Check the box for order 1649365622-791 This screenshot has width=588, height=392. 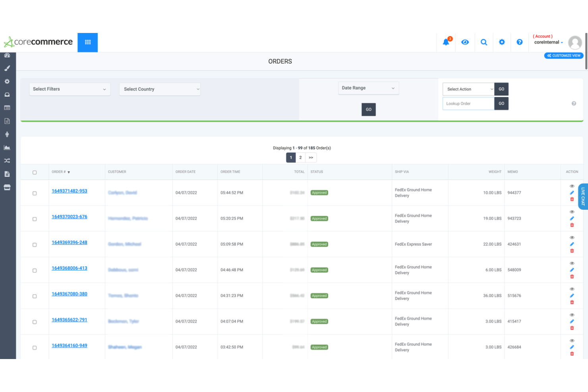click(35, 322)
